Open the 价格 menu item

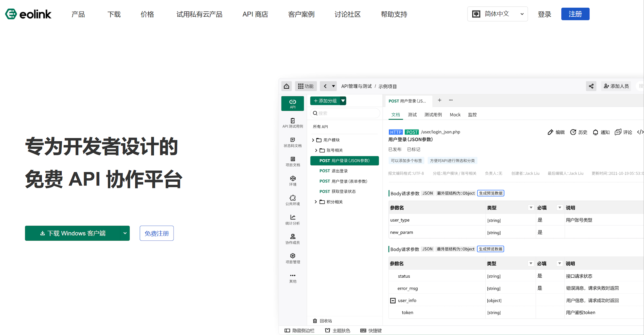pyautogui.click(x=147, y=14)
